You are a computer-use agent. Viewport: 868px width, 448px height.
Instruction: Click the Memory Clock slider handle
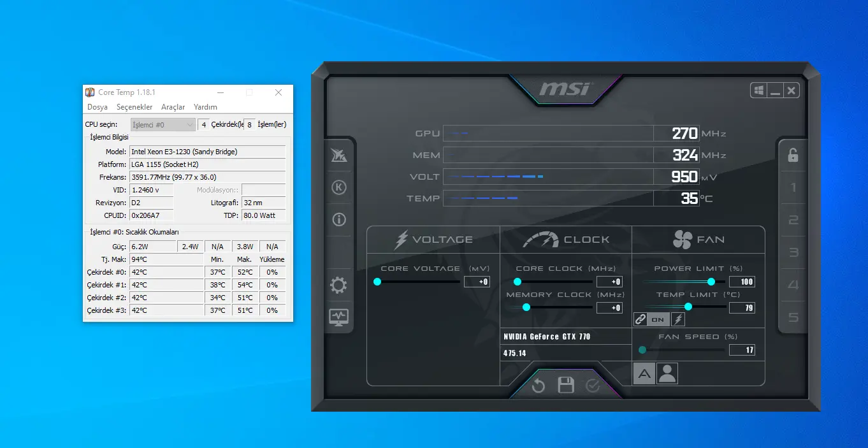pos(526,307)
